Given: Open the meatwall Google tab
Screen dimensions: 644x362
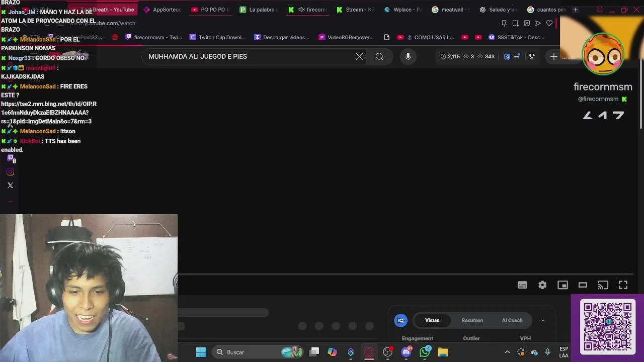Looking at the screenshot, I should 451,10.
